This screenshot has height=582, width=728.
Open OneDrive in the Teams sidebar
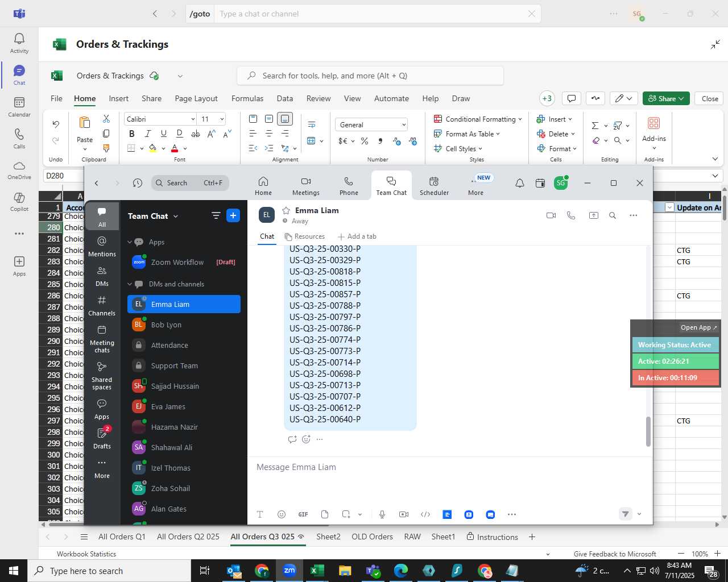(19, 171)
